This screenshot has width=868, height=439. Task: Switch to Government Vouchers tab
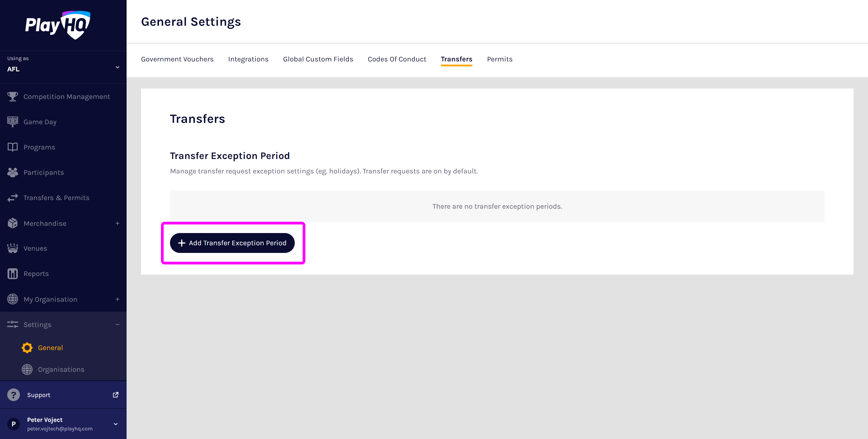point(177,59)
